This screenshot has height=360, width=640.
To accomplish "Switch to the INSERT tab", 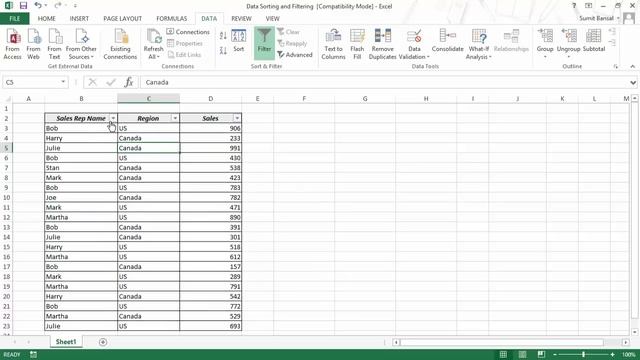I will pos(79,18).
